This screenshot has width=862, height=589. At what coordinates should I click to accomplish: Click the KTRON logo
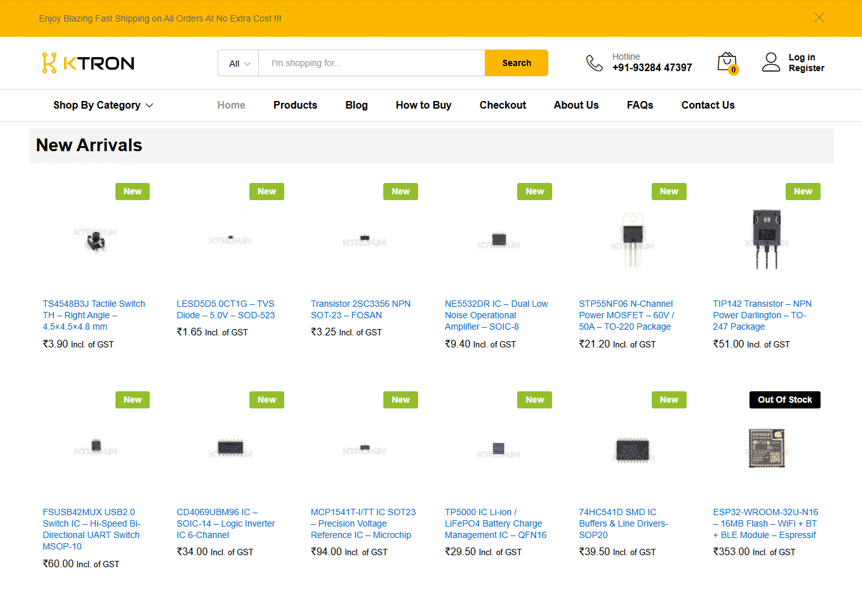click(x=88, y=63)
